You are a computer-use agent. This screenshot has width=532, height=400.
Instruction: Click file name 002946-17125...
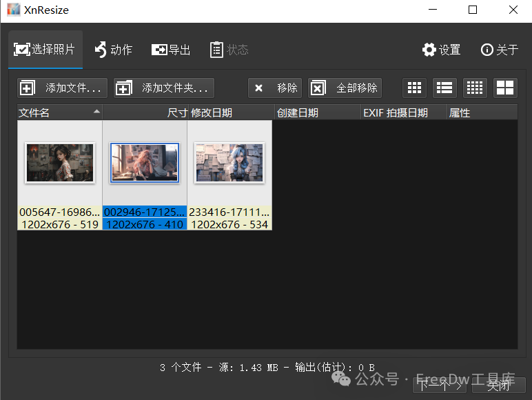(145, 212)
